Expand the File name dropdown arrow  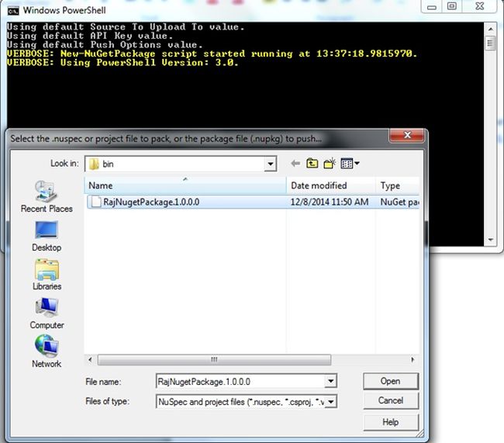point(330,382)
